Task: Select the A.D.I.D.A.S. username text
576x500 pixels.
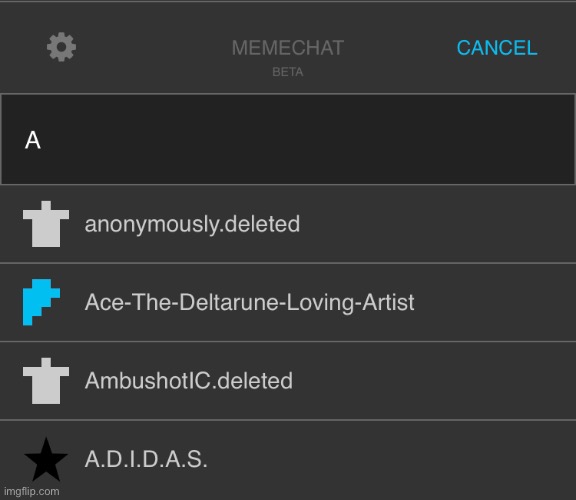Action: [x=146, y=459]
